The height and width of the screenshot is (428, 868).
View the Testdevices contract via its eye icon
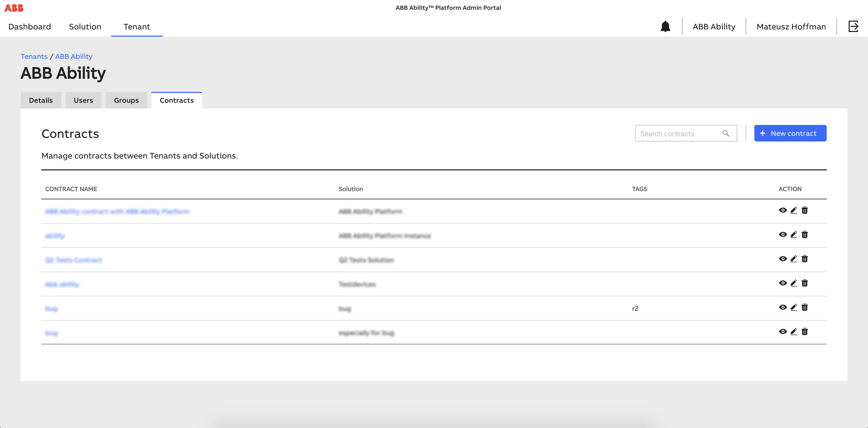pyautogui.click(x=783, y=283)
